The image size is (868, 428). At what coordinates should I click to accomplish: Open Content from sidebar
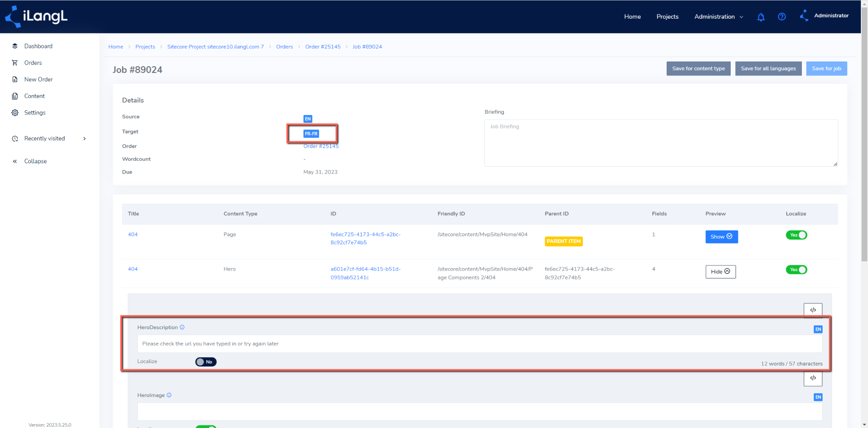coord(34,96)
